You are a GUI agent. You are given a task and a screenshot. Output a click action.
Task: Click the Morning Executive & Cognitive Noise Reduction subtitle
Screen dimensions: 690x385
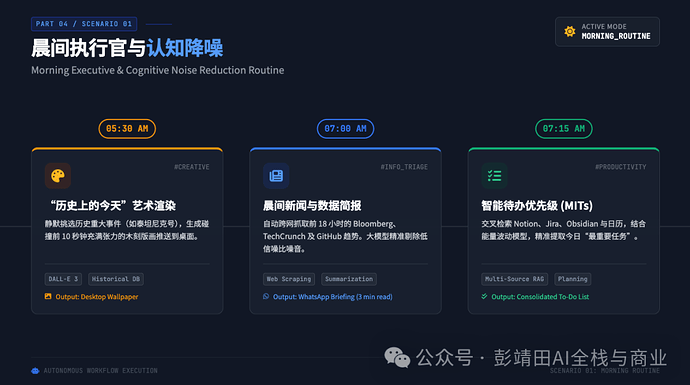click(158, 70)
